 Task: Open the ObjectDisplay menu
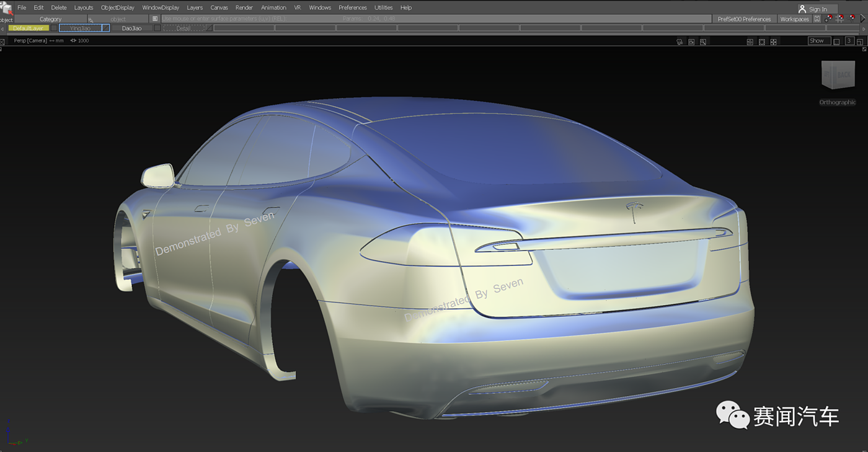click(x=117, y=7)
